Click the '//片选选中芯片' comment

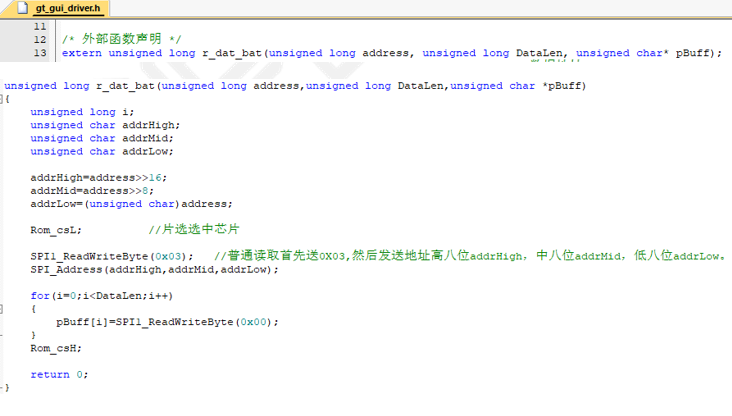(x=194, y=229)
